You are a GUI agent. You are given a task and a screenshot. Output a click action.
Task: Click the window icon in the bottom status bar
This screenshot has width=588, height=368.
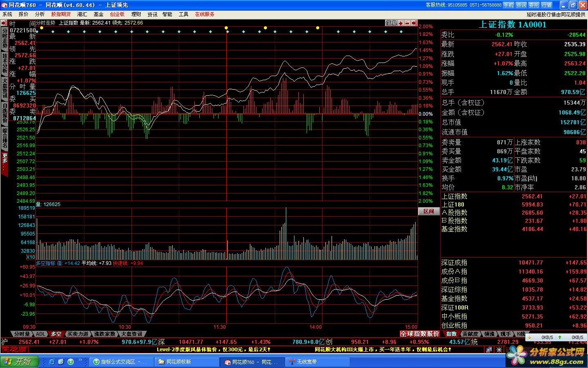(489, 350)
